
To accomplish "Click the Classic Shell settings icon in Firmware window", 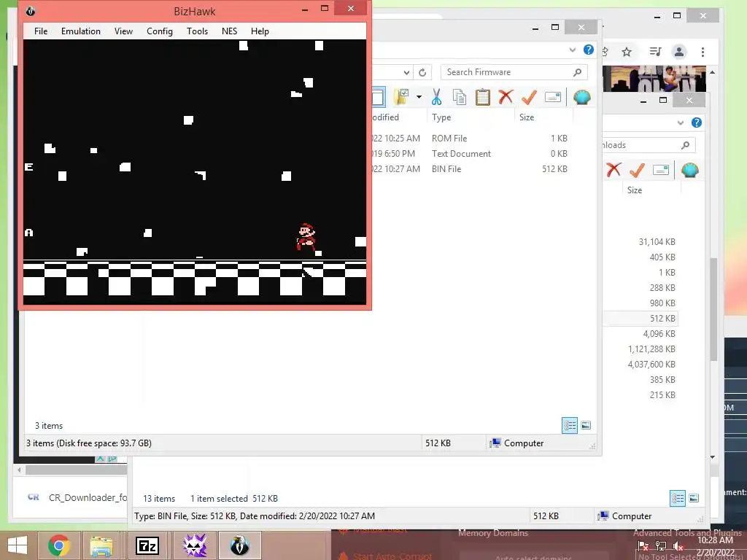I will coord(581,97).
